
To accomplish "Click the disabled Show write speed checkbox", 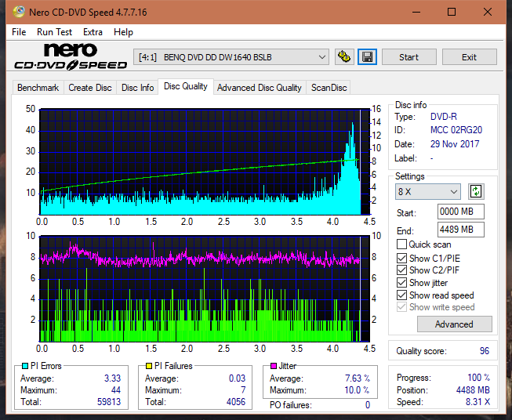I will (x=401, y=307).
